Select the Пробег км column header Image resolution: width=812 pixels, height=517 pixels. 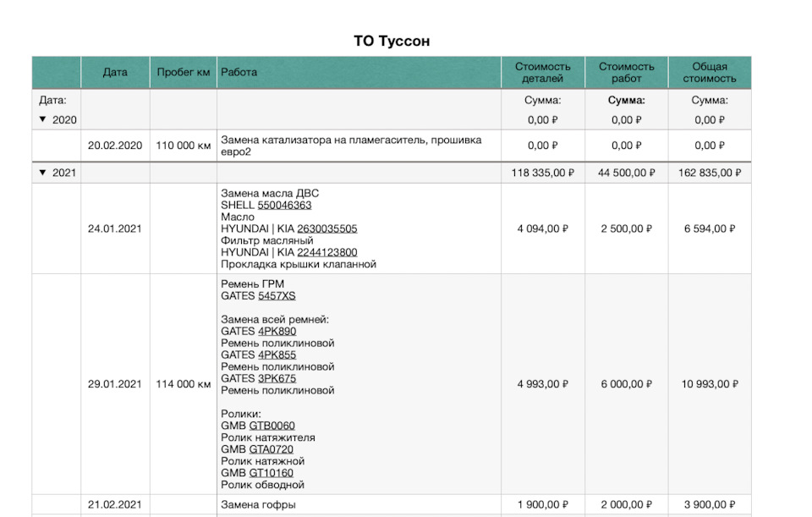184,72
